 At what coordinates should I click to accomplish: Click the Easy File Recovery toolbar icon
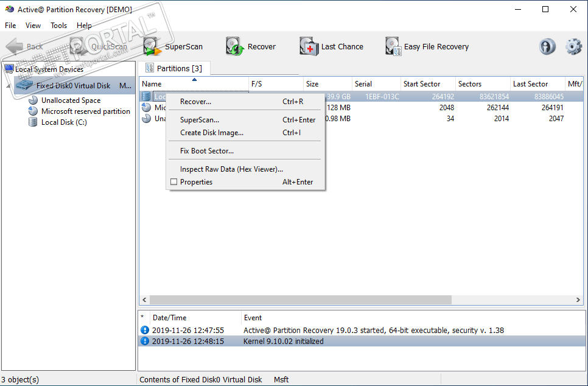pos(393,46)
